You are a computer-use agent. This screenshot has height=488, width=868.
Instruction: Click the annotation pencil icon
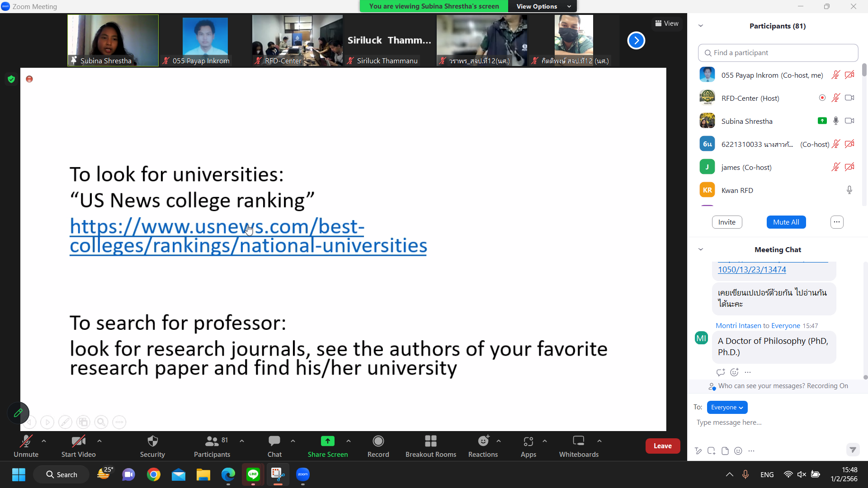click(x=18, y=413)
